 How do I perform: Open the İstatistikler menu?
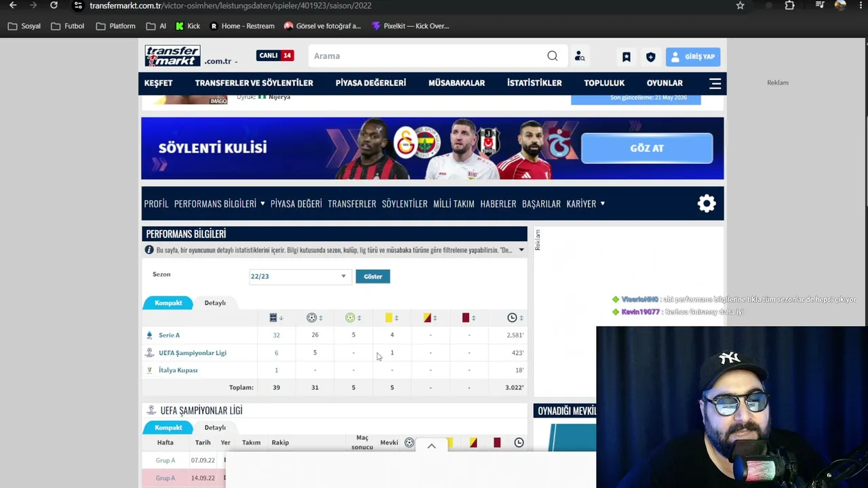(534, 83)
